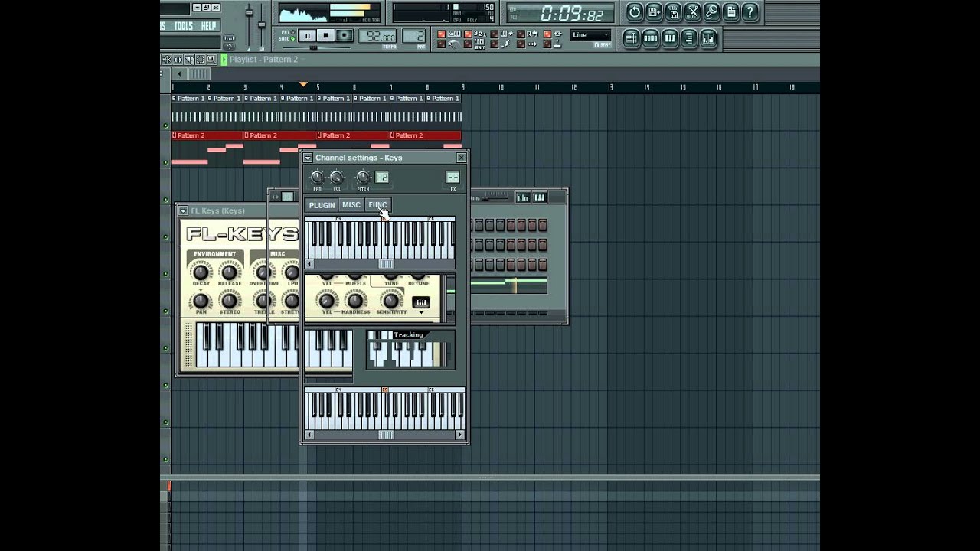Click the DECAY knob in FL Keys
Viewport: 980px width, 551px height.
(201, 272)
